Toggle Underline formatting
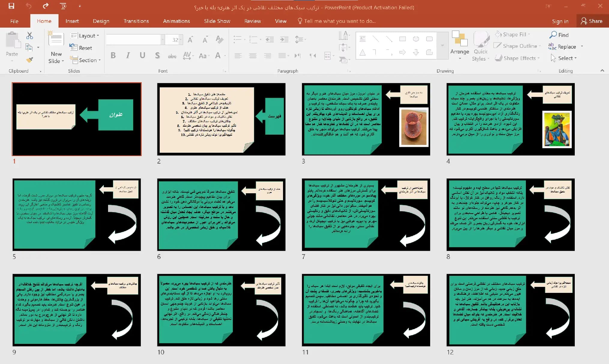 point(142,55)
